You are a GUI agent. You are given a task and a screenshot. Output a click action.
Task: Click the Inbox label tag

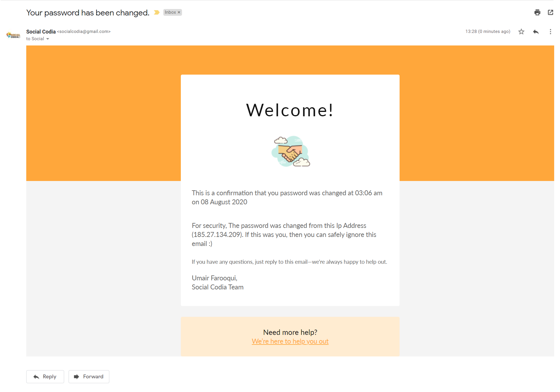pyautogui.click(x=170, y=12)
